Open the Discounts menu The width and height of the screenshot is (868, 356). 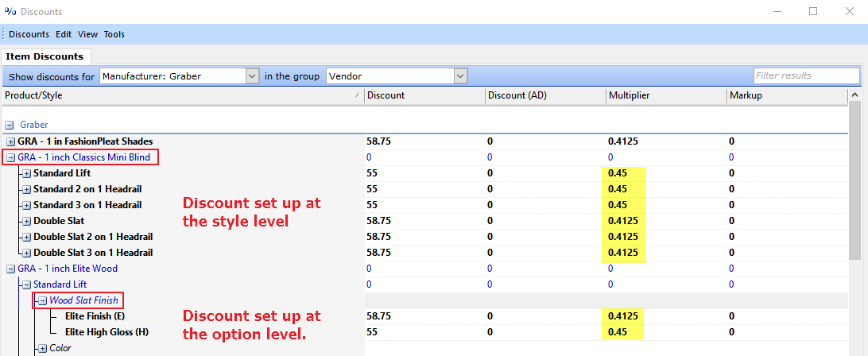[29, 34]
